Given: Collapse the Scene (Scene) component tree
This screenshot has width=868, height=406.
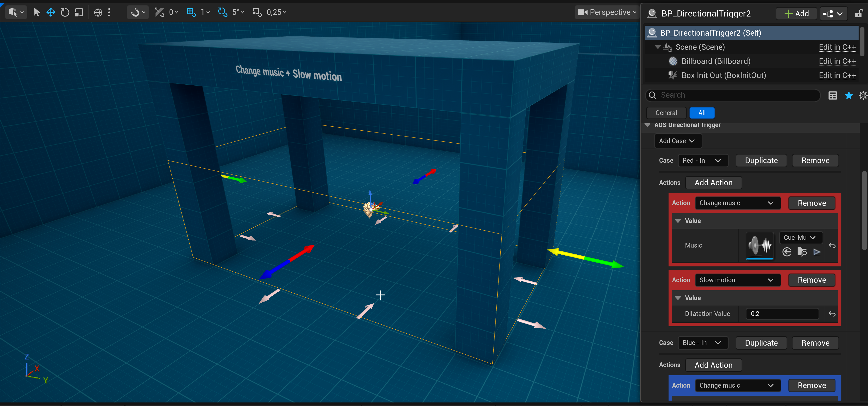Looking at the screenshot, I should 657,47.
